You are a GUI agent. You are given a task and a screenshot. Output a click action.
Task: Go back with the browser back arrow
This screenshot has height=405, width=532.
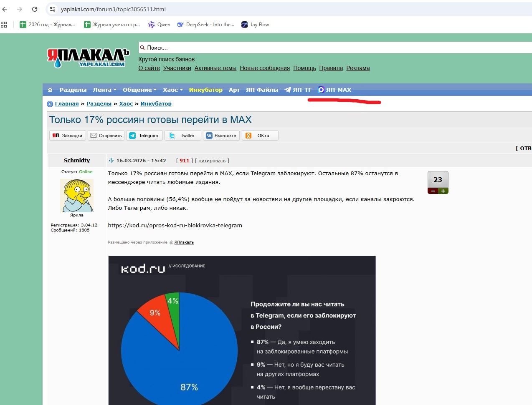click(5, 9)
